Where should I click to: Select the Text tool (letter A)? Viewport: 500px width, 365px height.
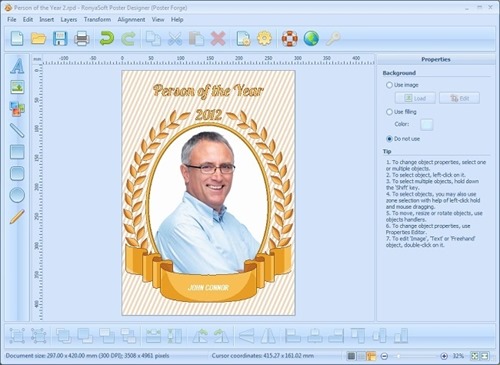click(x=17, y=66)
